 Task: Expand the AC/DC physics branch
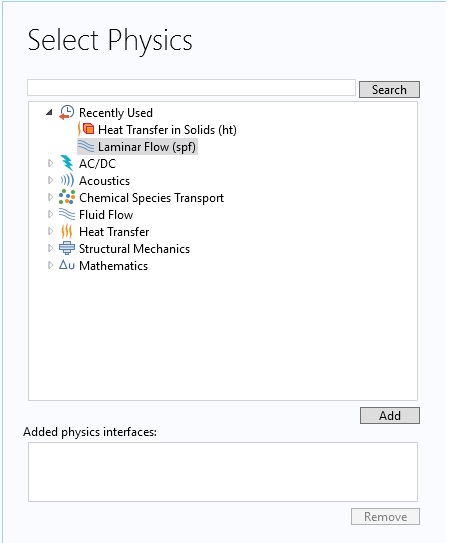(x=50, y=163)
